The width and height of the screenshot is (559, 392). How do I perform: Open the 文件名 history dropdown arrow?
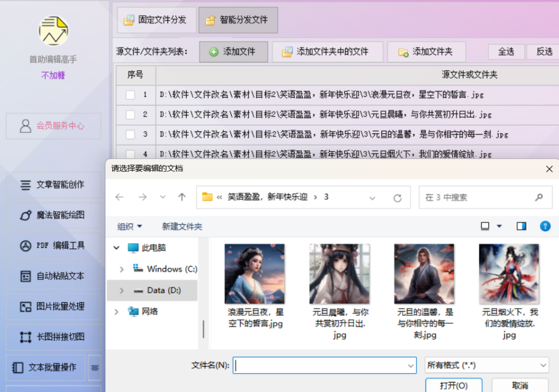click(x=411, y=366)
